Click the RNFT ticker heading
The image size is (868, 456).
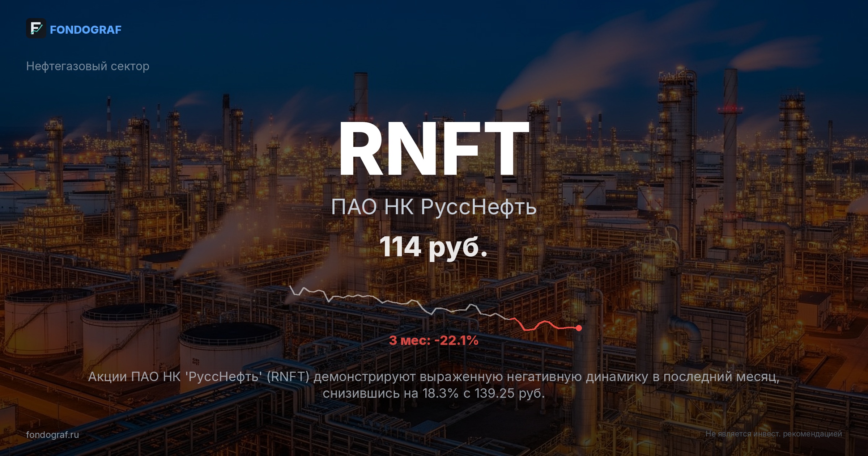pyautogui.click(x=434, y=148)
